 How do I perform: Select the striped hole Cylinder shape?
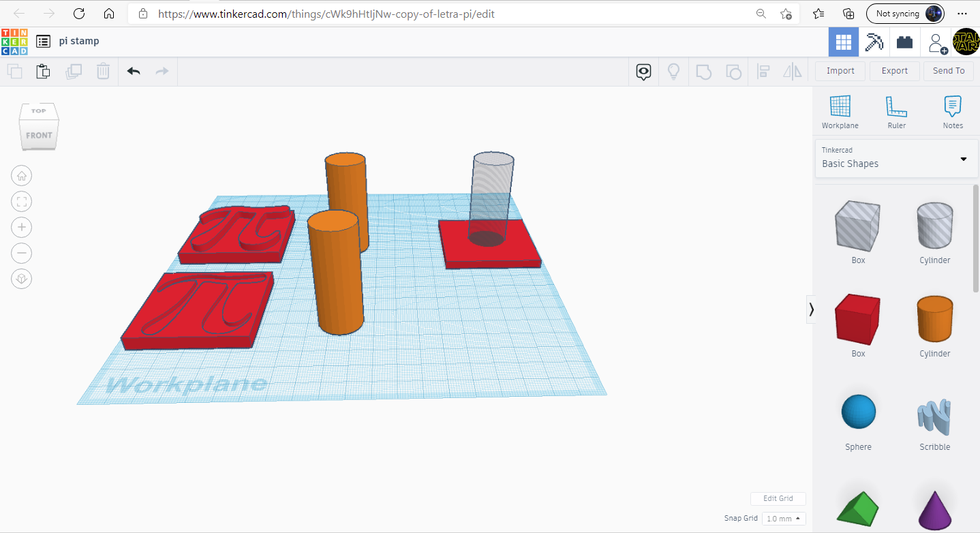[x=934, y=227]
